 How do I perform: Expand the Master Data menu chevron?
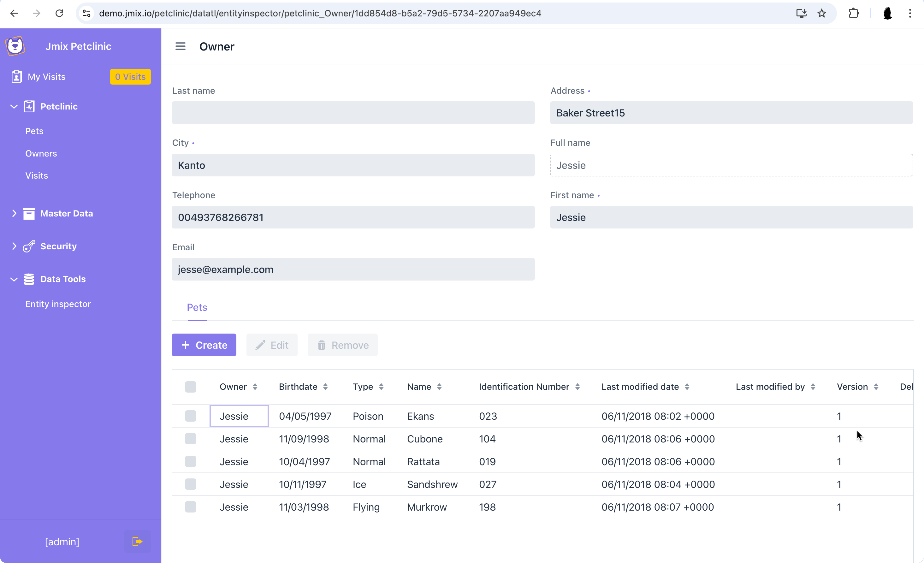[x=14, y=213]
